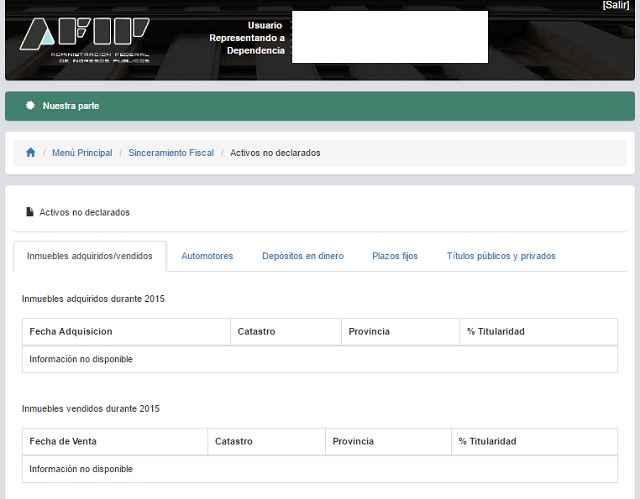The height and width of the screenshot is (499, 640).
Task: Click Provincia header in sold properties table
Action: [x=353, y=442]
